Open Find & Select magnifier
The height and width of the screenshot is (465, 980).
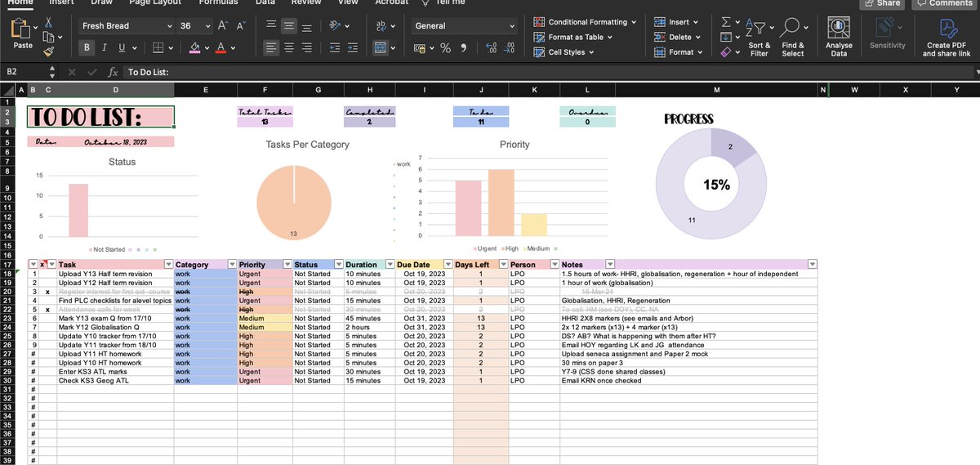tap(792, 37)
